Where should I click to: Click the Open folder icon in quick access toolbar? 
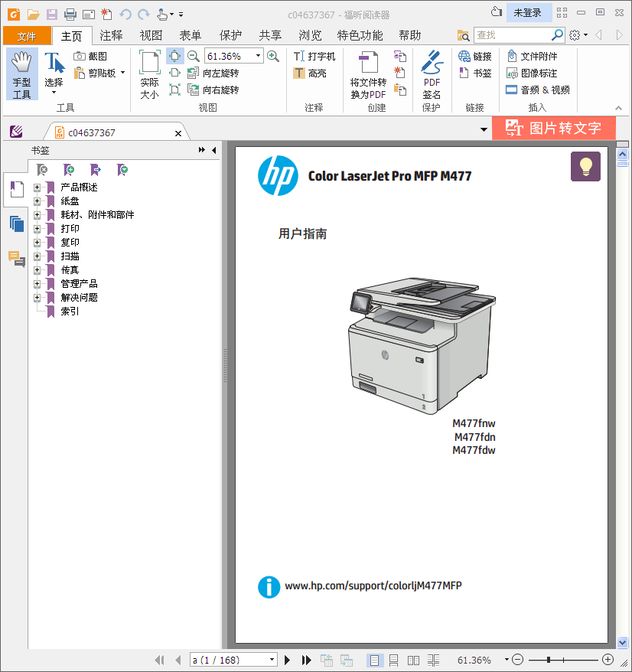pos(33,14)
